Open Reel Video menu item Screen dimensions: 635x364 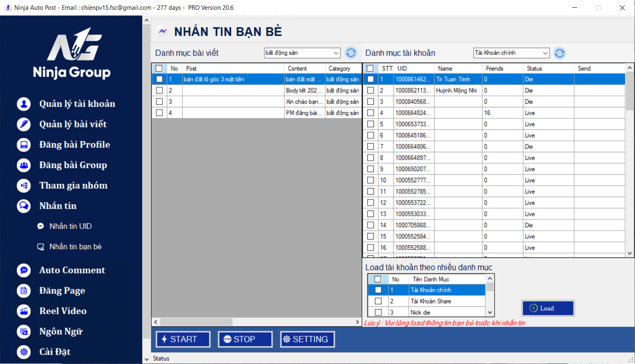63,311
